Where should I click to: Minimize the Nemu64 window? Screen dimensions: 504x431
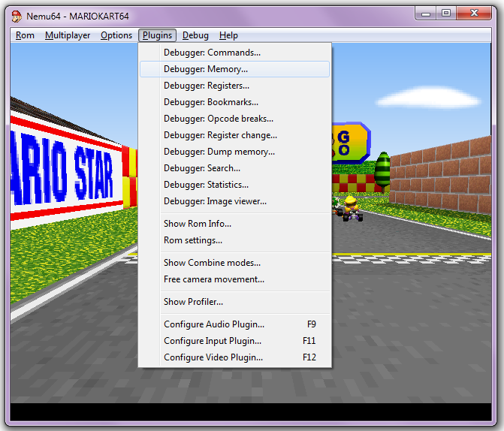[426, 14]
